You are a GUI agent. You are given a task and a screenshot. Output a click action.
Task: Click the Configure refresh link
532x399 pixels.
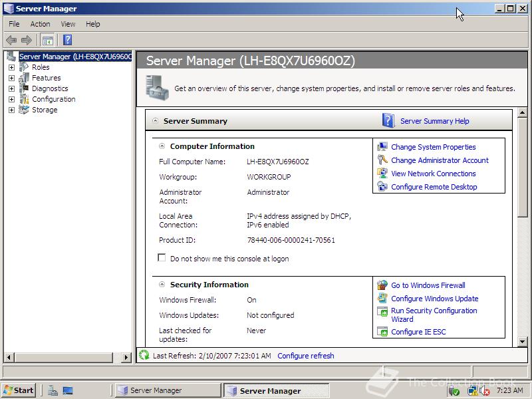click(306, 356)
